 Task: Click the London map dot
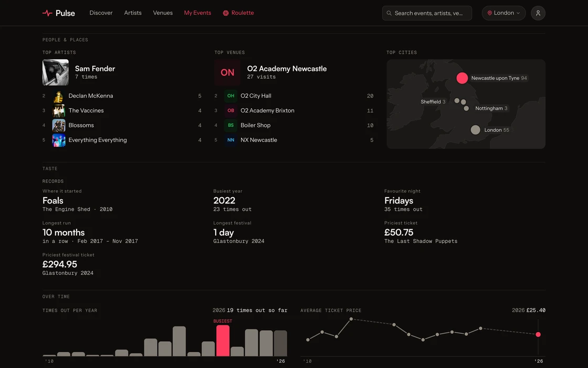pyautogui.click(x=475, y=130)
